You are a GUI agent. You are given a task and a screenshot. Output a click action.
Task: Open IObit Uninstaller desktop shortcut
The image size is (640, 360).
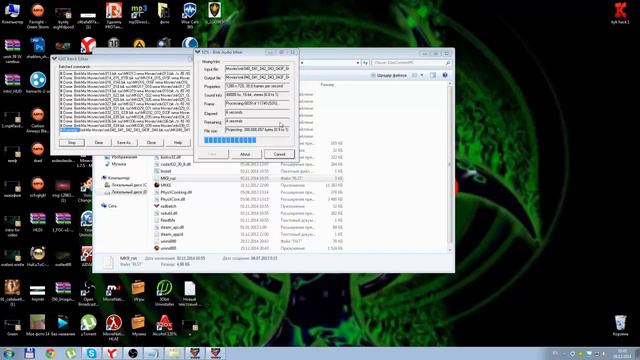164,293
